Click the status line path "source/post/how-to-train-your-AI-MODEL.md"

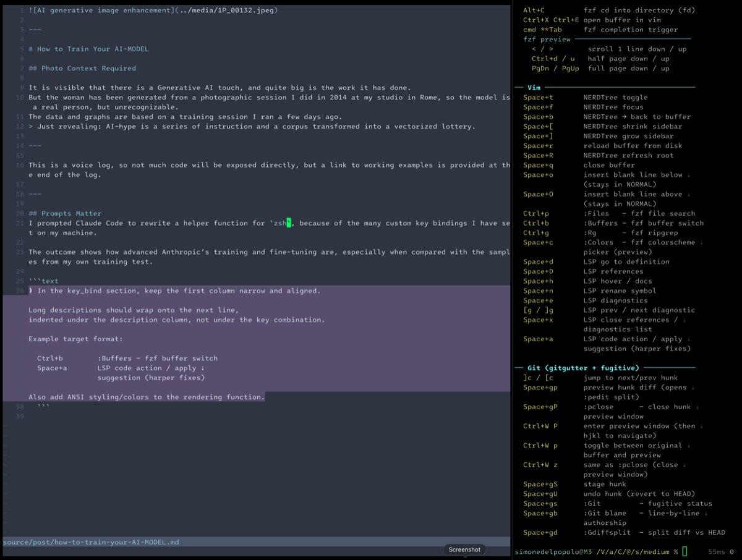[91, 542]
